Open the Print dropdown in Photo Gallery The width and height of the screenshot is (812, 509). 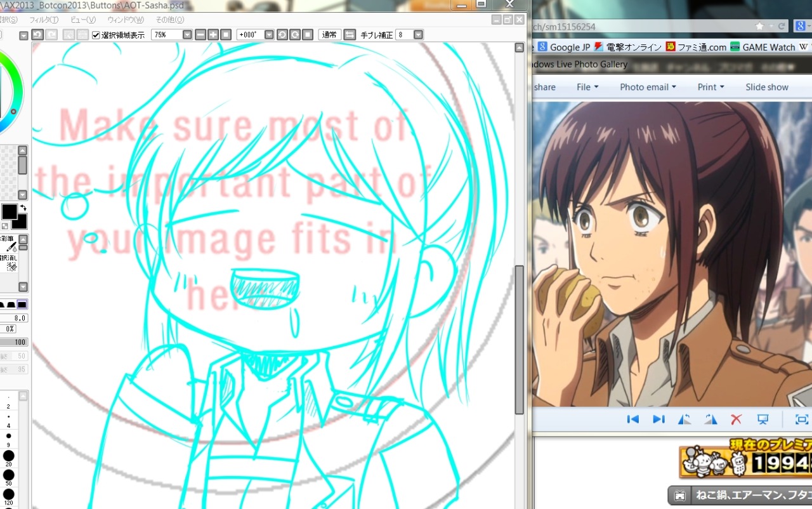[710, 87]
